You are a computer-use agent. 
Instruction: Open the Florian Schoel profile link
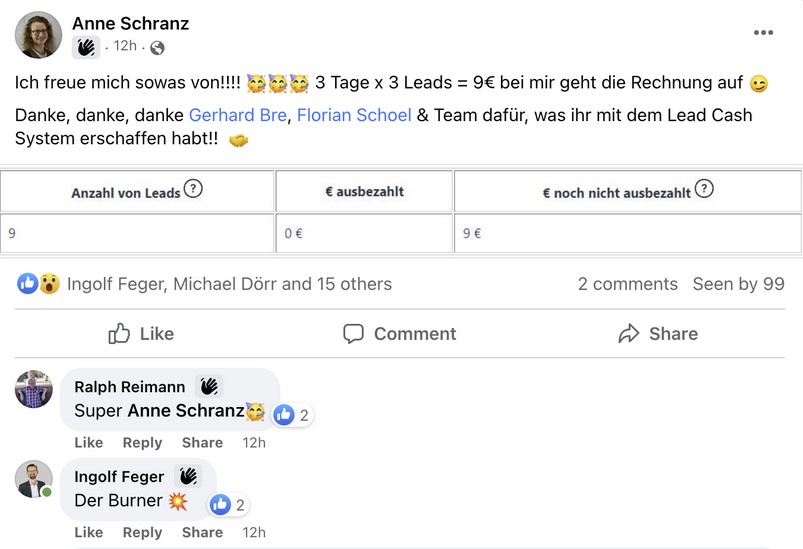coord(354,115)
